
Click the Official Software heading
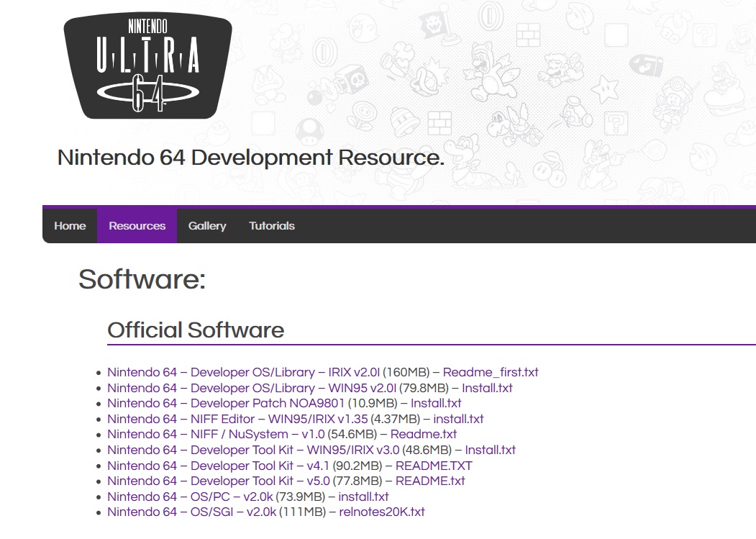tap(196, 330)
